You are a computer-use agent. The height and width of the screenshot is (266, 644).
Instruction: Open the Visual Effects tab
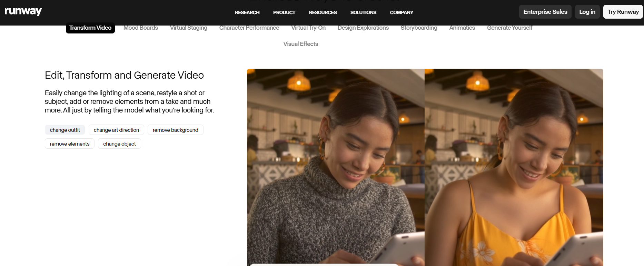pos(300,44)
